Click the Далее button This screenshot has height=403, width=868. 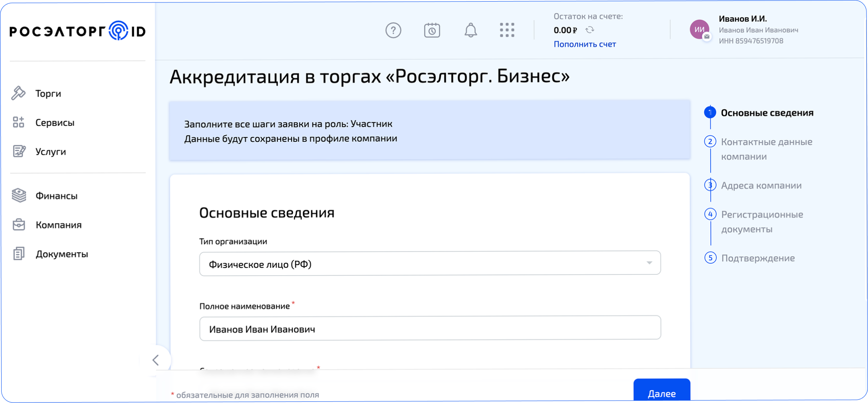[x=662, y=391]
